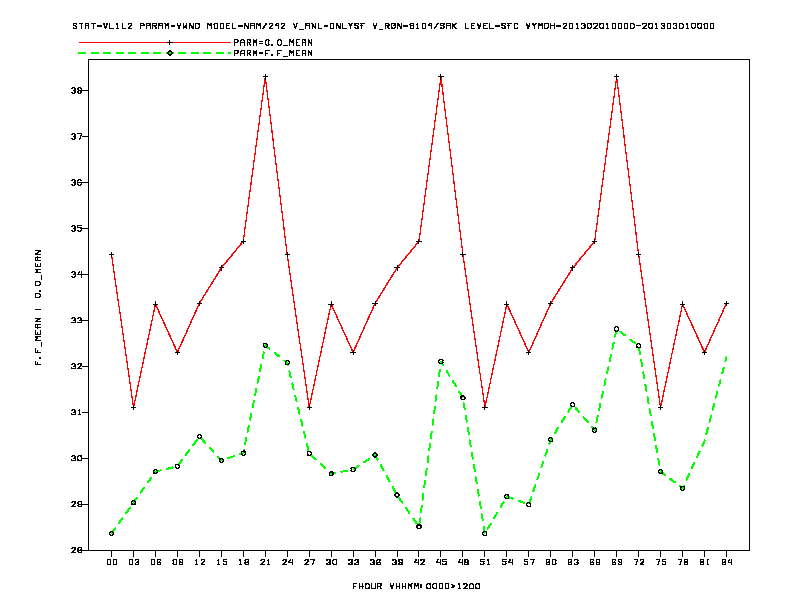This screenshot has height=612, width=792.
Task: Click the x-axis hour label 42
Action: pos(419,562)
